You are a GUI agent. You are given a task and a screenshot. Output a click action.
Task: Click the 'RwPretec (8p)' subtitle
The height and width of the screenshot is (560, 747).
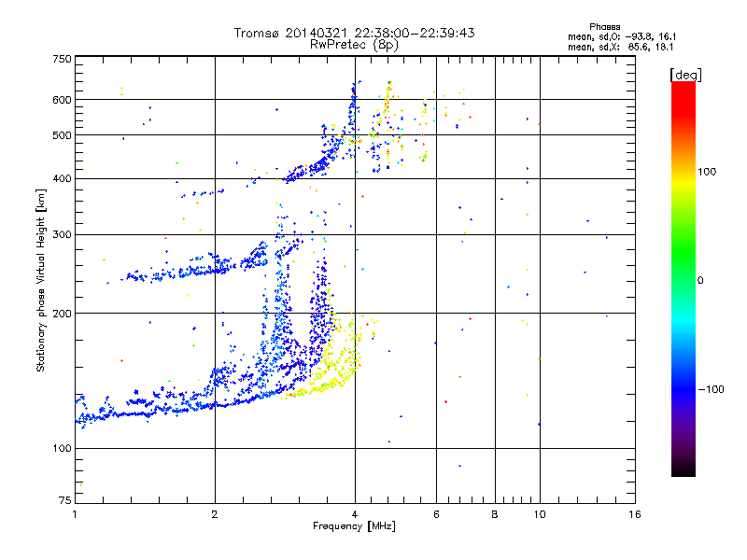(x=354, y=45)
